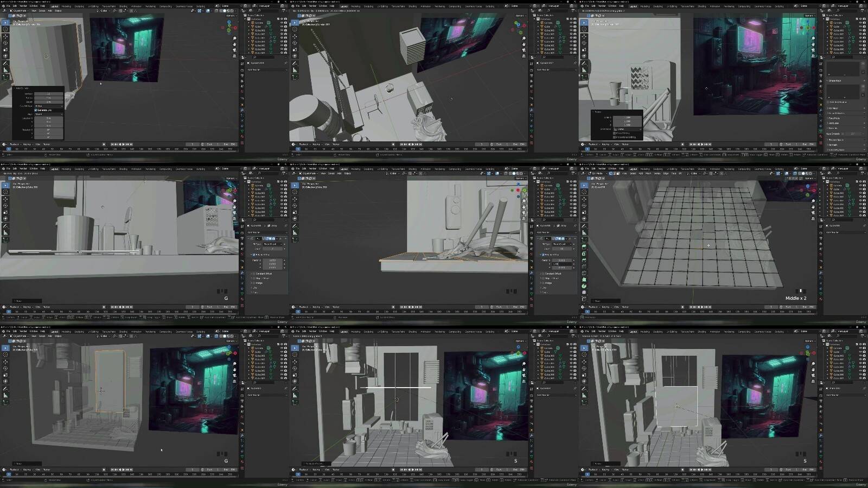Open the File menu in bottom-left window
Viewport: 868px width, 488px height.
point(9,332)
